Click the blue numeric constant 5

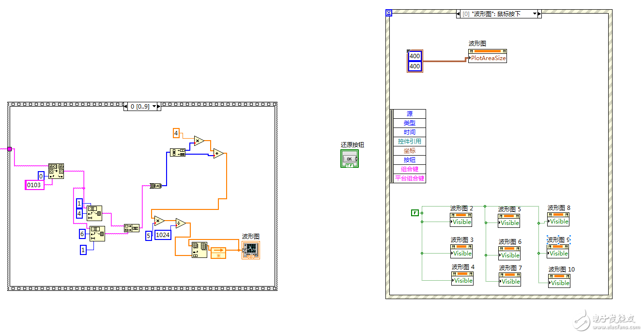[149, 236]
